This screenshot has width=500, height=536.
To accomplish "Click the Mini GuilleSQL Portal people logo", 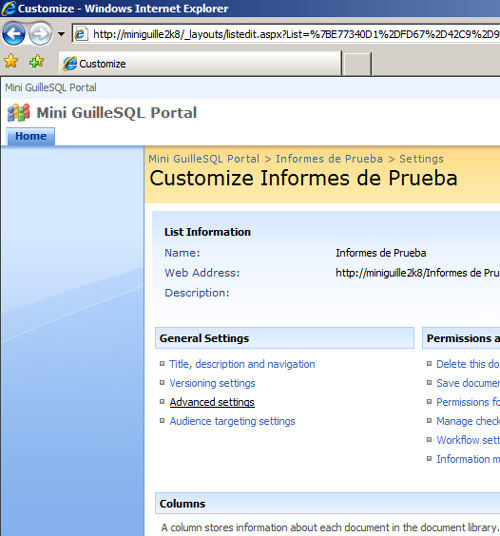I will click(19, 112).
